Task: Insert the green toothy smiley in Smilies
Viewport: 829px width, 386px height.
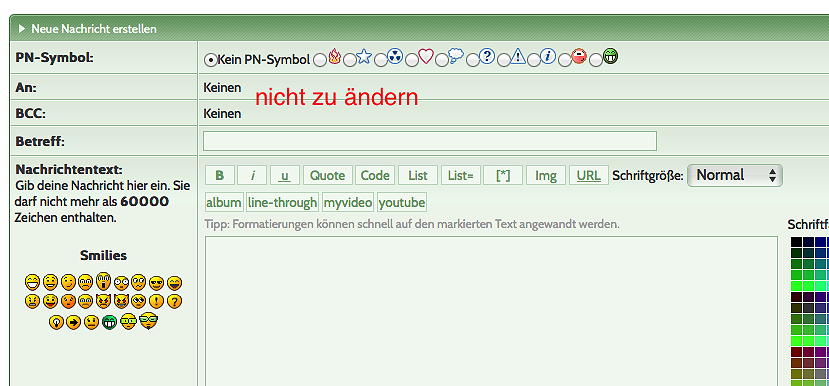Action: 109,322
